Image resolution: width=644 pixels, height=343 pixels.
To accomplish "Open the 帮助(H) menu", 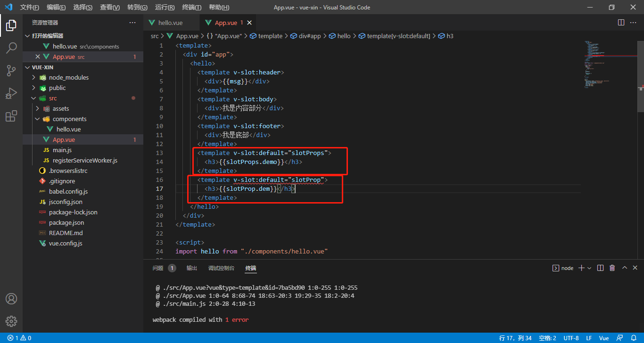I will [x=219, y=7].
